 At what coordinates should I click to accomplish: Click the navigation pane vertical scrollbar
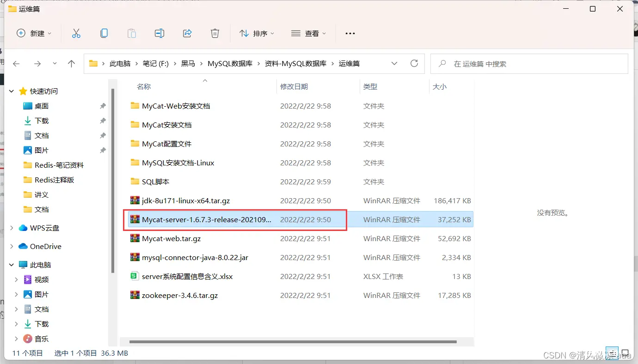click(113, 180)
